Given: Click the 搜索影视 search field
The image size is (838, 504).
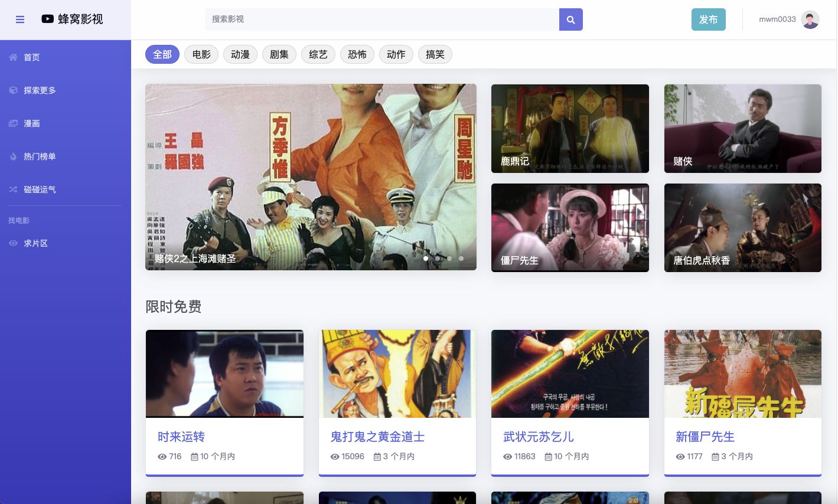Looking at the screenshot, I should (382, 19).
